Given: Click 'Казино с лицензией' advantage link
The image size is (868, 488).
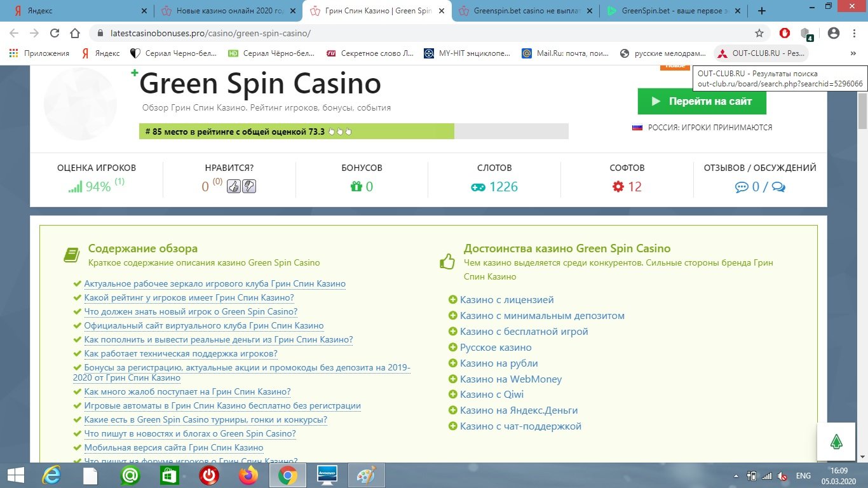Looking at the screenshot, I should coord(506,299).
